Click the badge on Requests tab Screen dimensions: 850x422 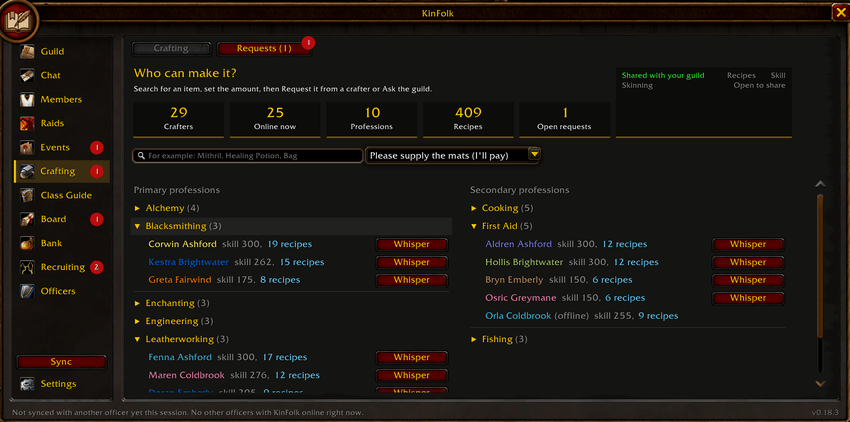(308, 42)
